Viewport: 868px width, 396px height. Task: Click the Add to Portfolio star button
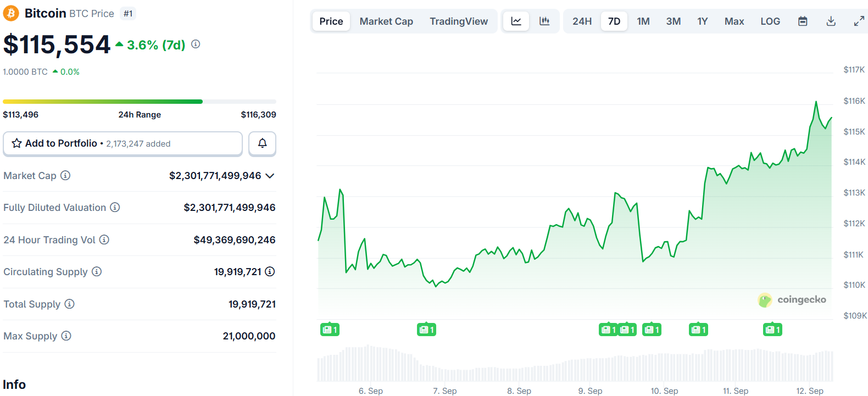tap(123, 143)
